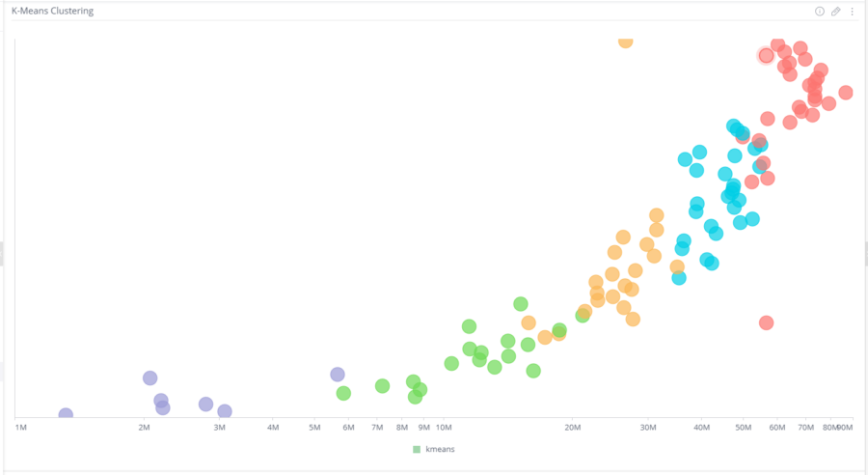
Task: Click the 10M x-axis label
Action: 444,426
